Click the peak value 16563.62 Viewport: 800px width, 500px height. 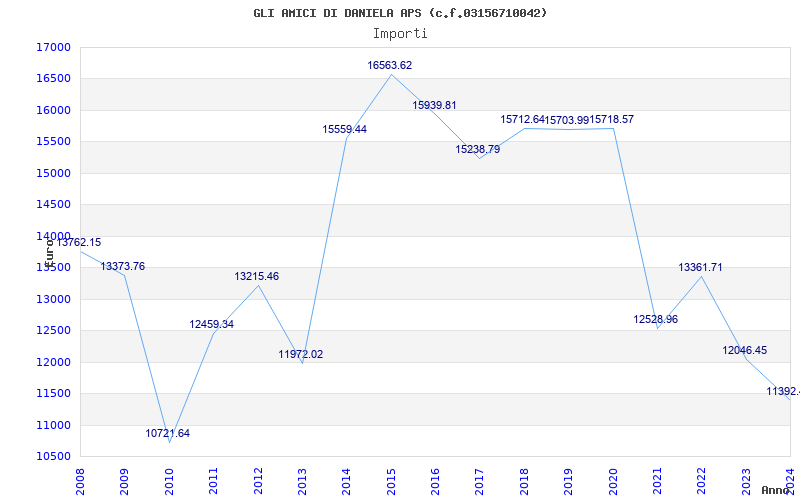[x=390, y=65]
